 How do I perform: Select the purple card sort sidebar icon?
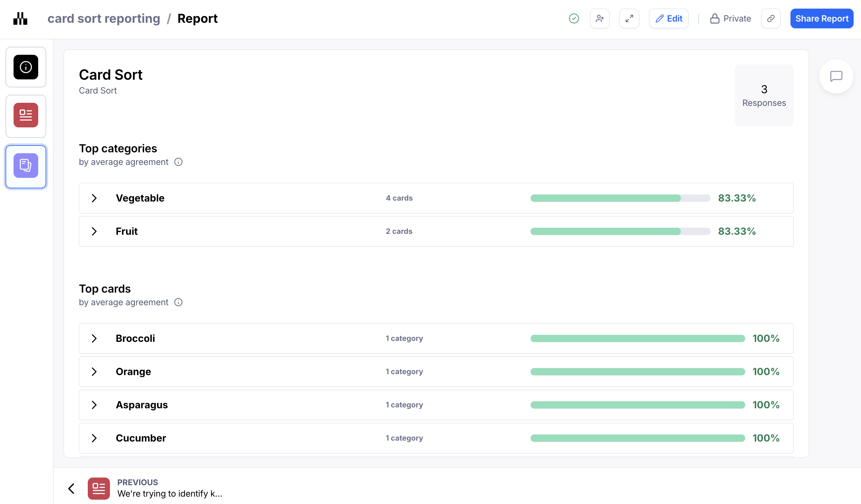(26, 166)
